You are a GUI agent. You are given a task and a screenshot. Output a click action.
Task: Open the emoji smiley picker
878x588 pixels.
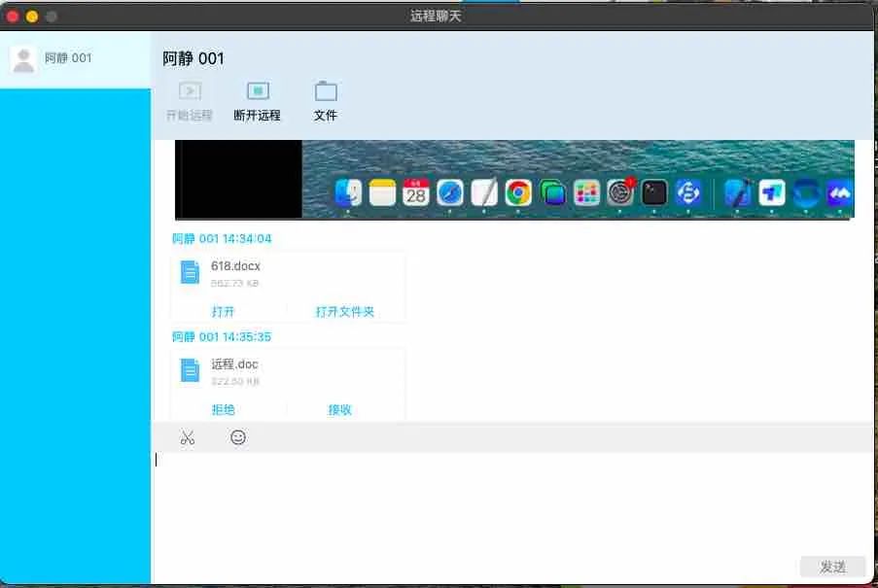pyautogui.click(x=238, y=437)
